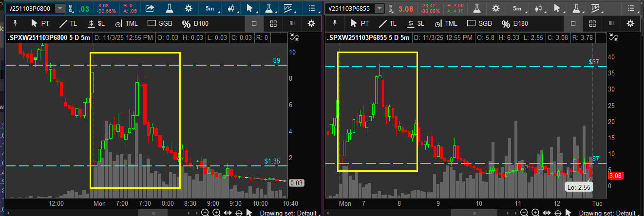
Task: Open Studies flask icon in left chart
Action: coord(169,8)
